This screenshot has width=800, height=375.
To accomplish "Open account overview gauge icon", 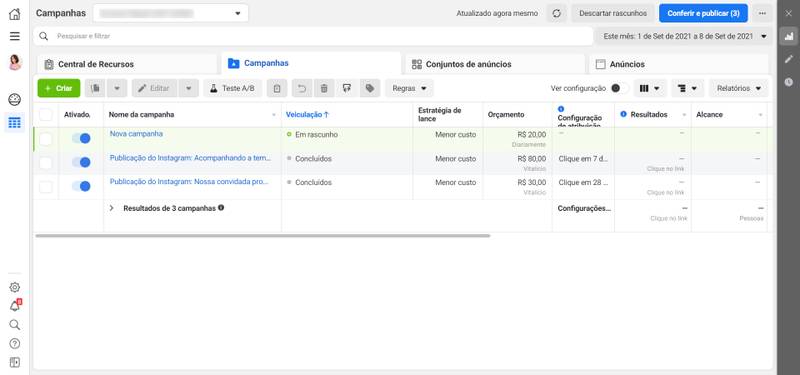I will tap(15, 99).
